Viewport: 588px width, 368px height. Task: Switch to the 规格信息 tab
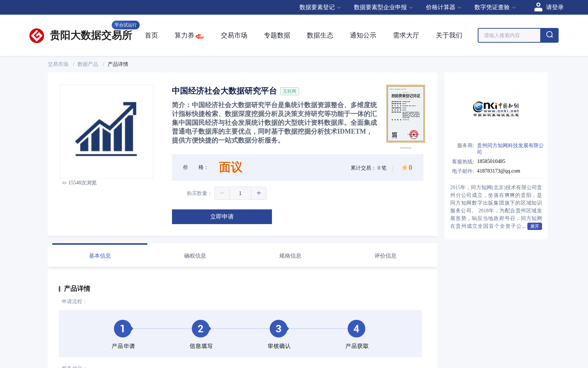click(x=290, y=256)
